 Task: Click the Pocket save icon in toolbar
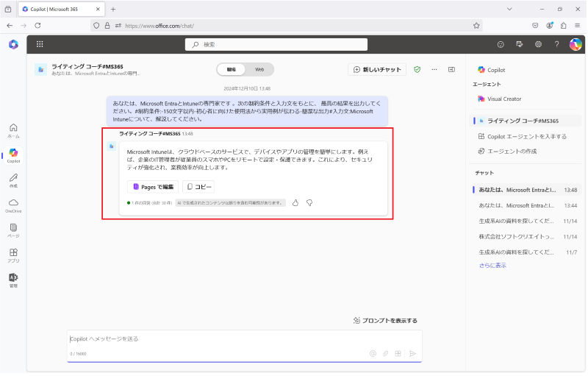tap(535, 26)
